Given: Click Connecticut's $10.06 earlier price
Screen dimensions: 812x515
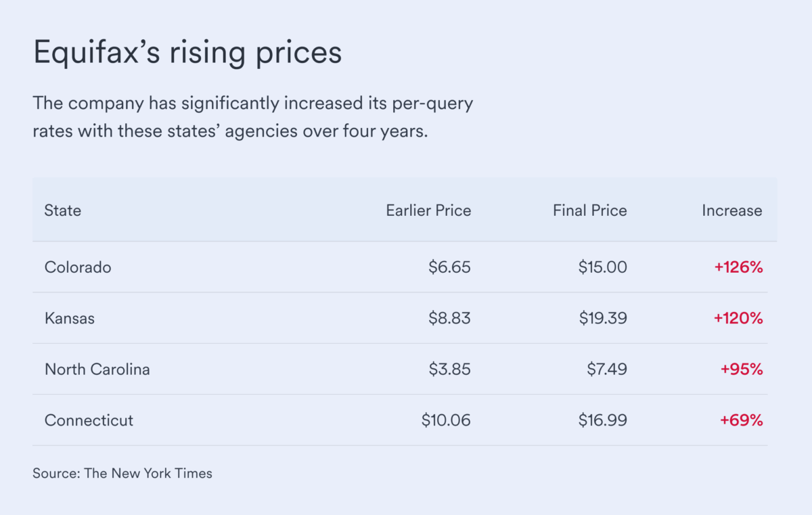Looking at the screenshot, I should pyautogui.click(x=446, y=420).
